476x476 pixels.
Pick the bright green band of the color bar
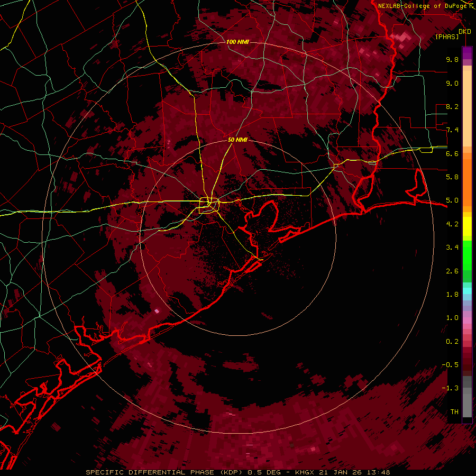tap(467, 254)
